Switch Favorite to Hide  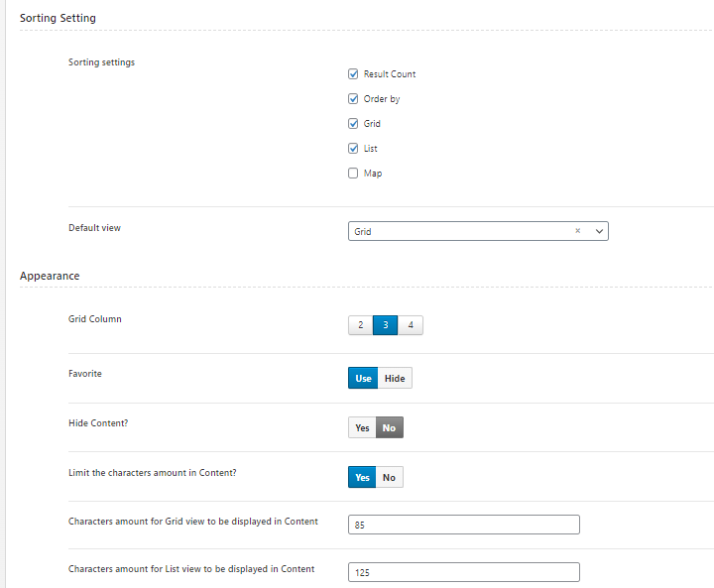(395, 378)
